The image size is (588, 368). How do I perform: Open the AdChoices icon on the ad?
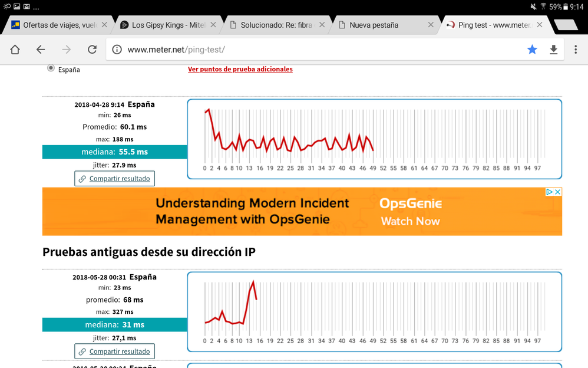[x=549, y=192]
